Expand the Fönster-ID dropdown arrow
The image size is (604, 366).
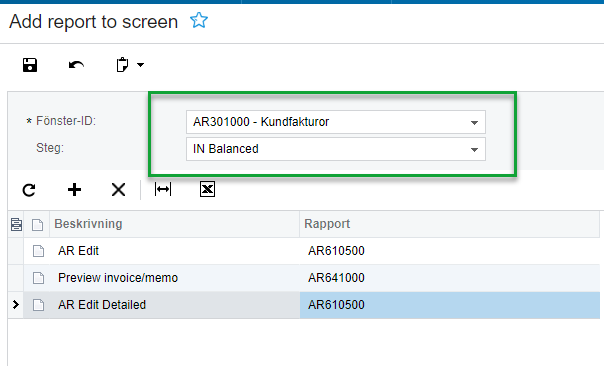pyautogui.click(x=474, y=123)
